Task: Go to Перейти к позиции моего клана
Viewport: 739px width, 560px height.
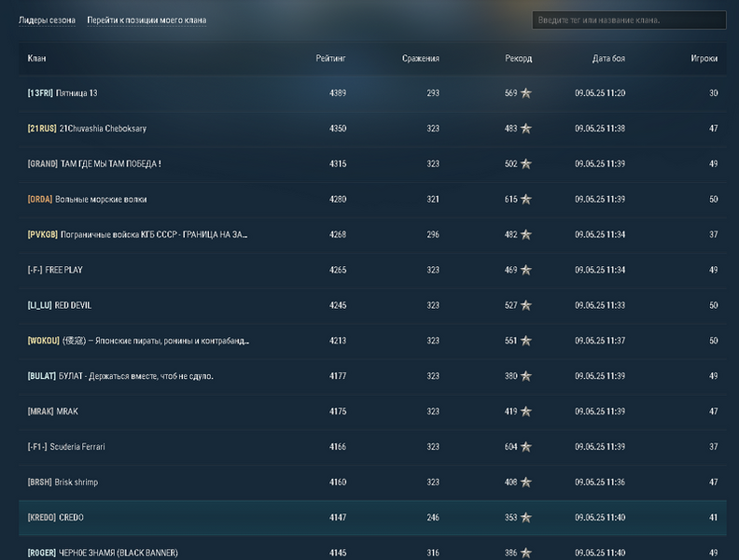Action: [x=146, y=21]
